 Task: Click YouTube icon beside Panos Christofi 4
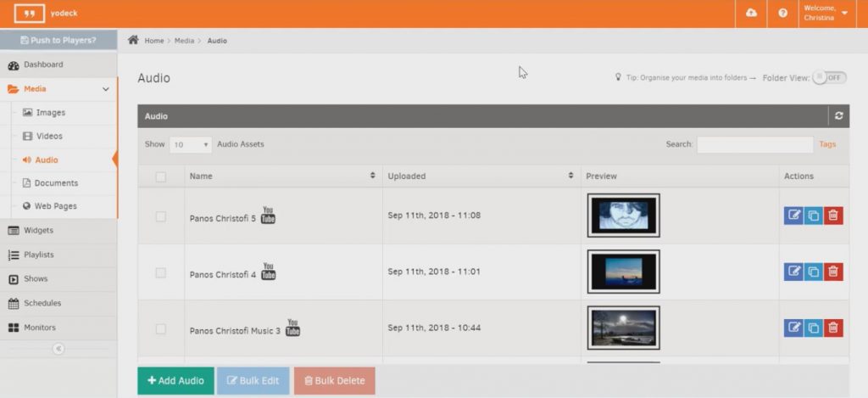(x=269, y=272)
